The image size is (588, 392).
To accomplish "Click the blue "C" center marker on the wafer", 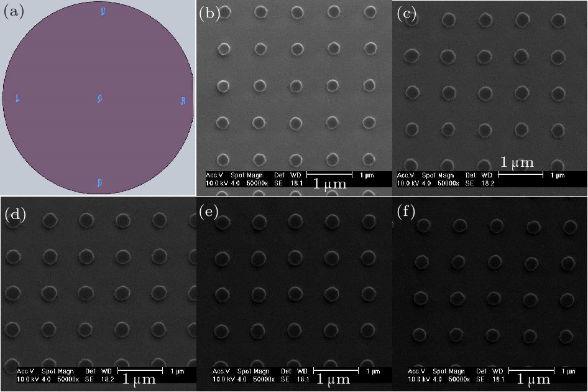I will (99, 98).
